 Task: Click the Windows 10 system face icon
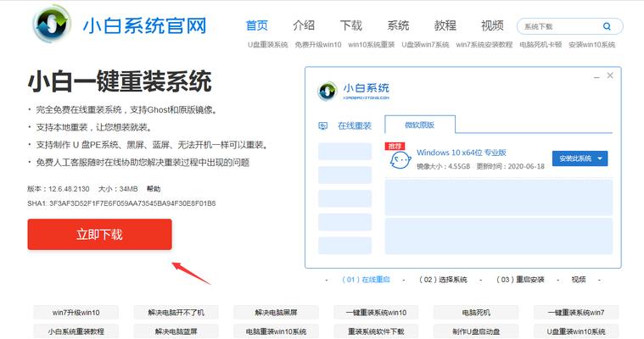[x=400, y=159]
